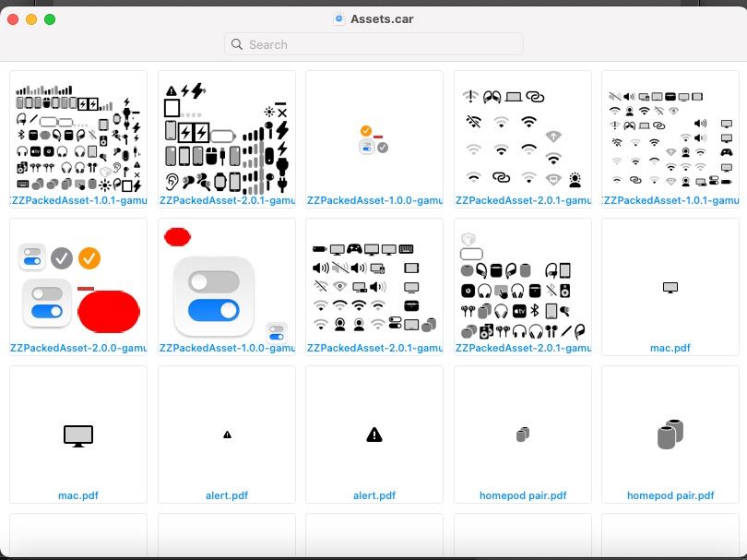Open thumbnail with toggles and large red oval
747x560 pixels.
[x=78, y=288]
